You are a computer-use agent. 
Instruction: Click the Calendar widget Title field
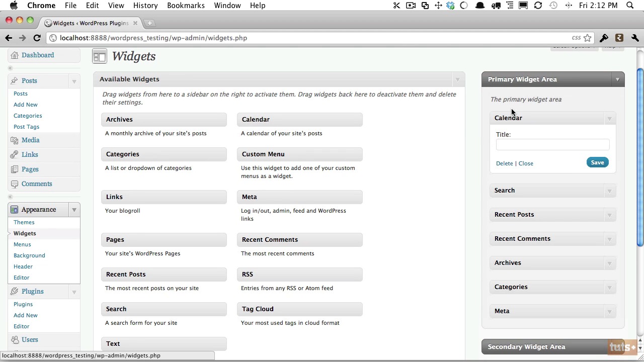pos(552,145)
